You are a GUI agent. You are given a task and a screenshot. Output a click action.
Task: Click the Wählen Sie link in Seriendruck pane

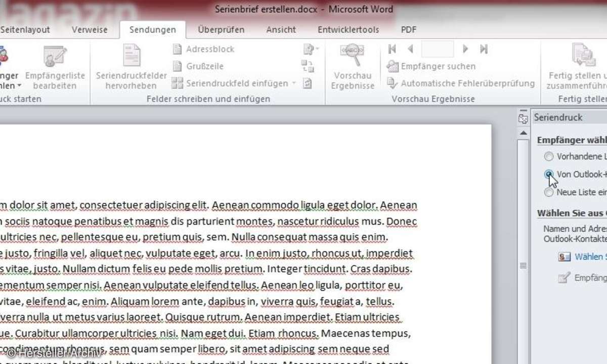pyautogui.click(x=588, y=257)
